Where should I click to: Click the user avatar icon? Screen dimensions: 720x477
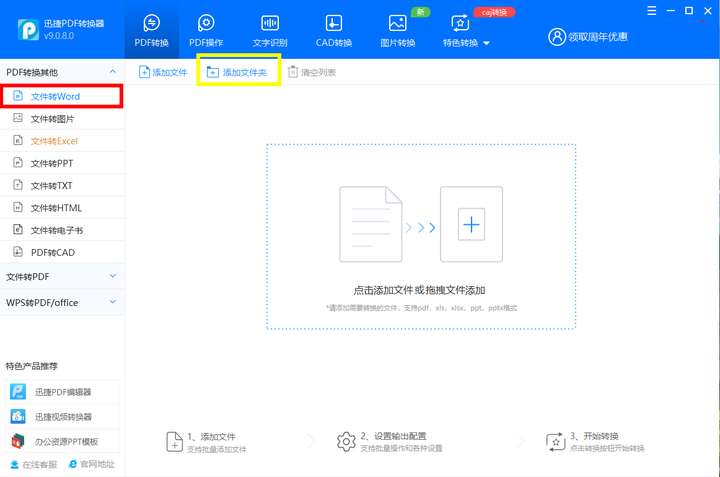pos(557,37)
